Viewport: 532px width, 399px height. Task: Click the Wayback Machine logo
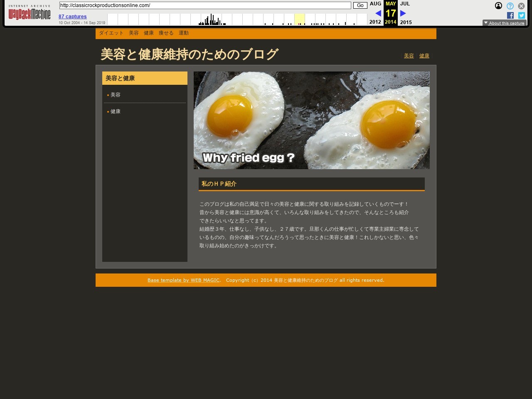point(30,13)
